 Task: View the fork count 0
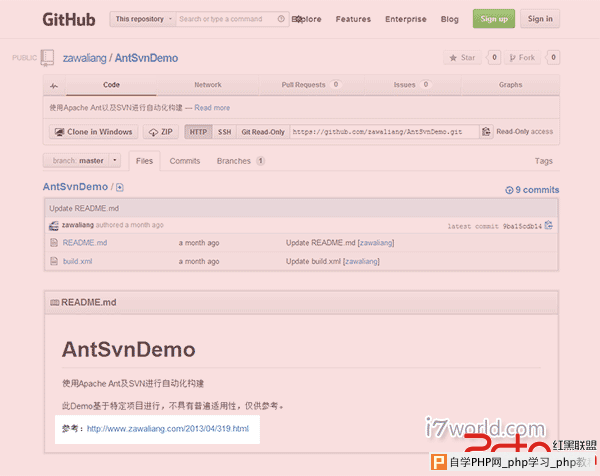point(553,57)
